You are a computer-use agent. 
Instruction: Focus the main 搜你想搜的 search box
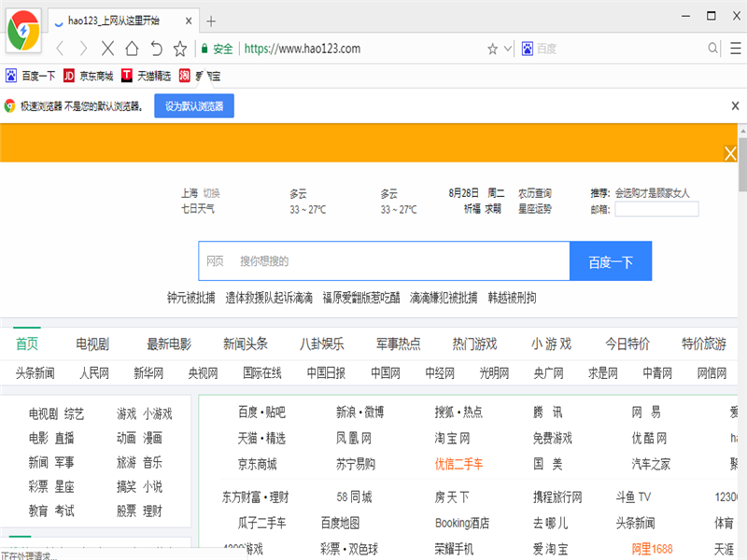tap(384, 261)
